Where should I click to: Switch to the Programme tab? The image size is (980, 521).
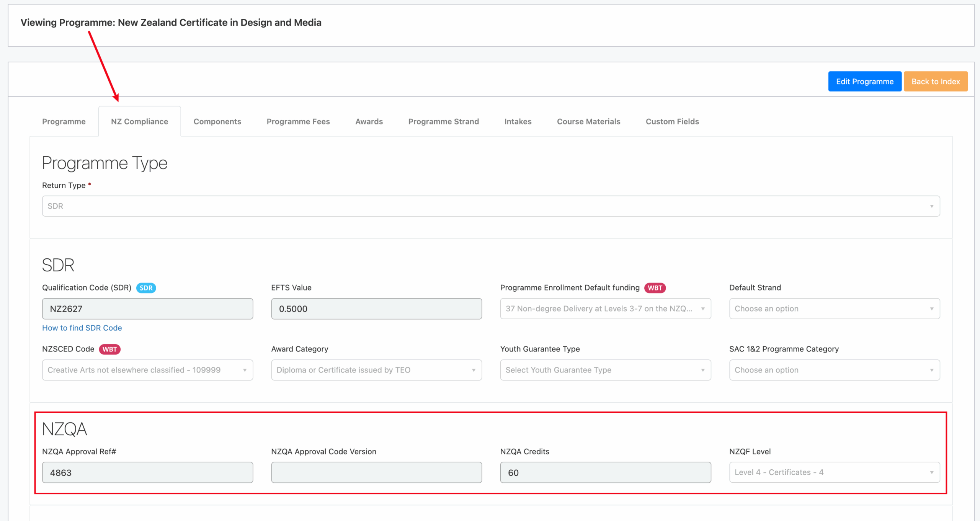click(x=64, y=121)
